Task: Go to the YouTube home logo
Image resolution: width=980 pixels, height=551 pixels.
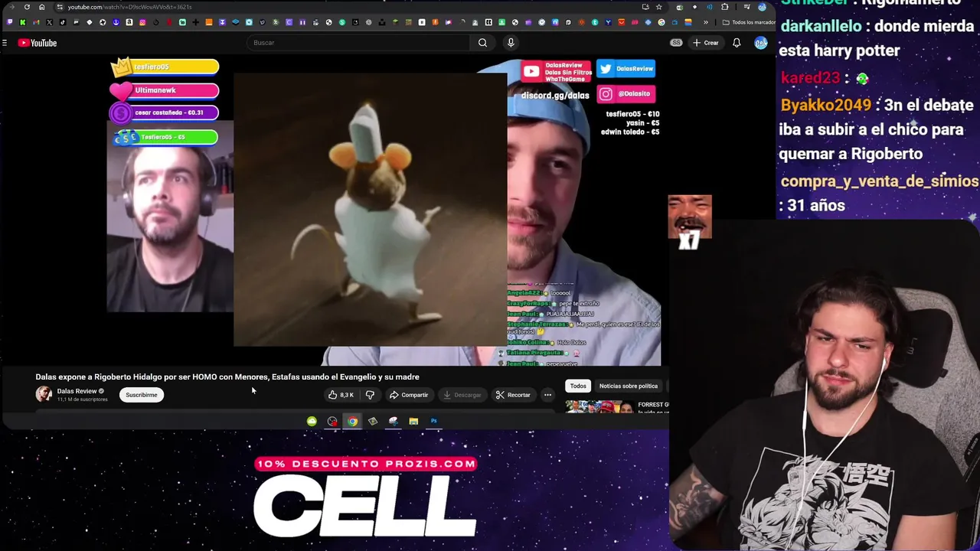Action: click(38, 43)
